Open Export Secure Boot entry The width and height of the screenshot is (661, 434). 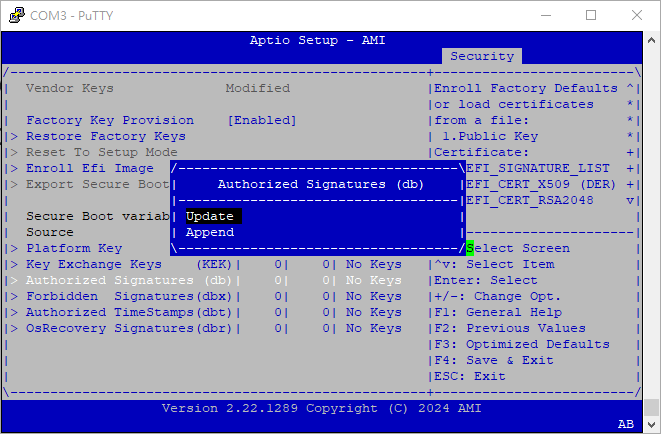coord(97,184)
